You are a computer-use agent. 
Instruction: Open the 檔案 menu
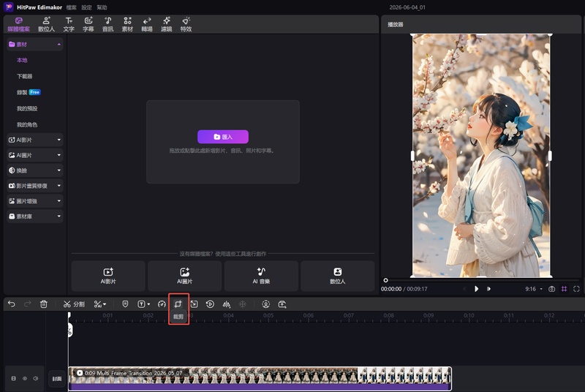[71, 7]
